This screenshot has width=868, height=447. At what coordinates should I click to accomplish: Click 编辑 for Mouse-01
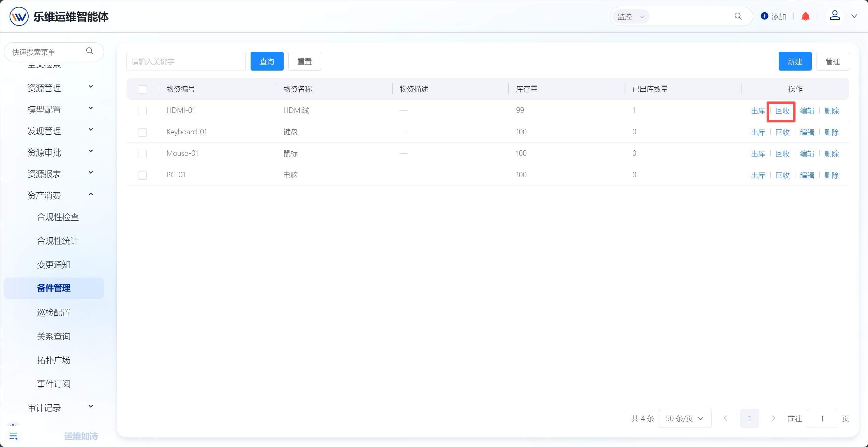[x=807, y=154]
